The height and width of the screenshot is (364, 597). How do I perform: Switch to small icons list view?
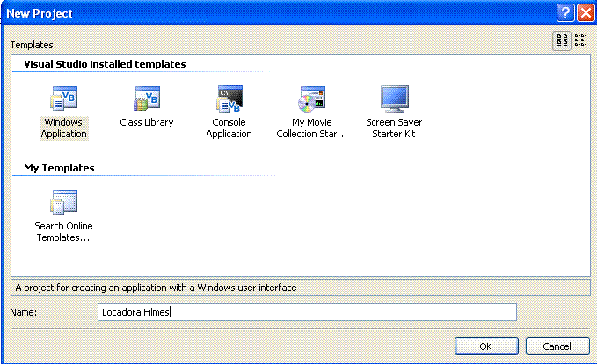pos(581,40)
